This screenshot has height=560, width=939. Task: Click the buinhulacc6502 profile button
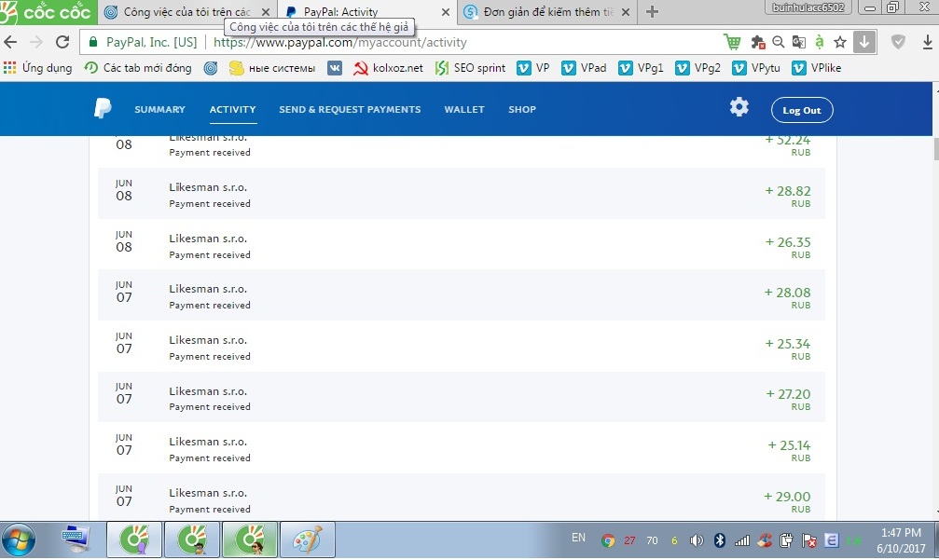(808, 7)
